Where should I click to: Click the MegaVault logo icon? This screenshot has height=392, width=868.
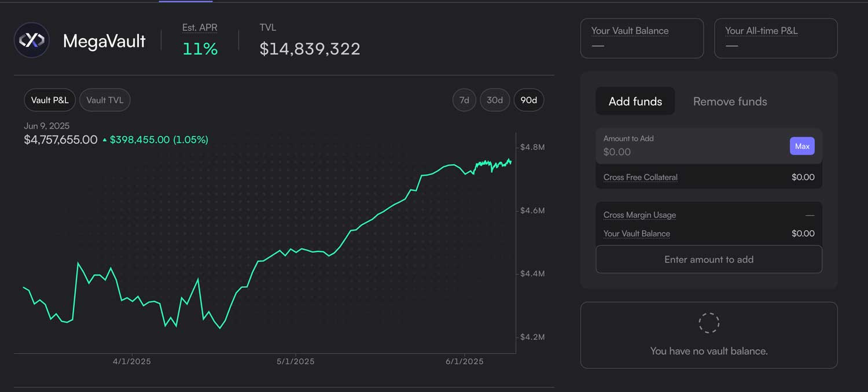(x=32, y=40)
